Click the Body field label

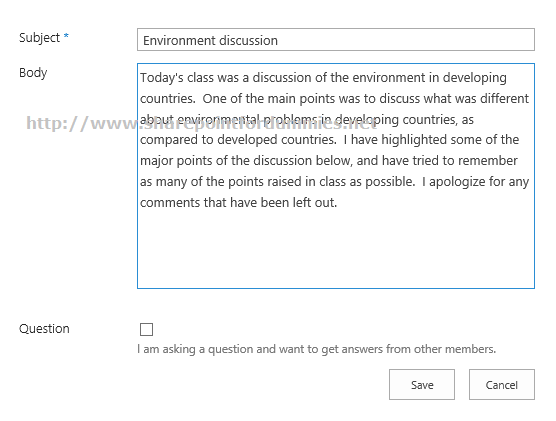tap(33, 73)
